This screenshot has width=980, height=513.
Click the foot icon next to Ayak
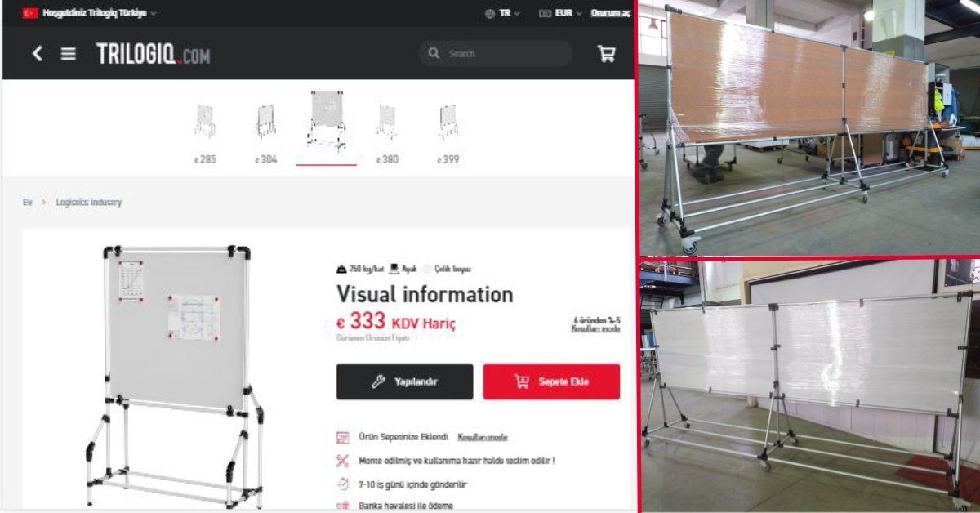(394, 269)
